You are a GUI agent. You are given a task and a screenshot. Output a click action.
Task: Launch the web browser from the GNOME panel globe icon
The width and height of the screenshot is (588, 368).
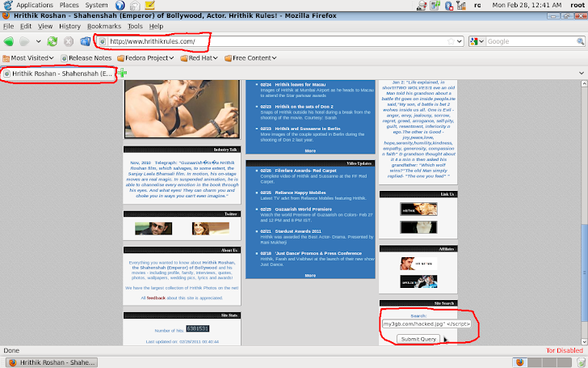tap(120, 5)
